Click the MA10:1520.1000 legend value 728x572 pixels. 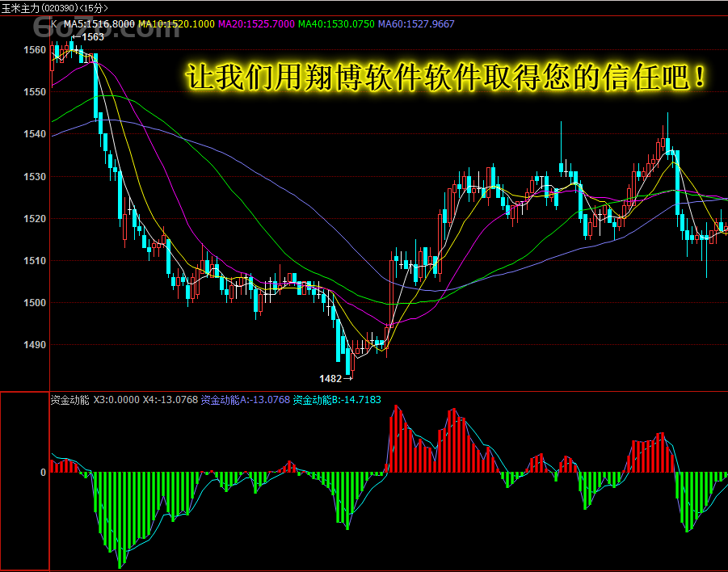[176, 23]
